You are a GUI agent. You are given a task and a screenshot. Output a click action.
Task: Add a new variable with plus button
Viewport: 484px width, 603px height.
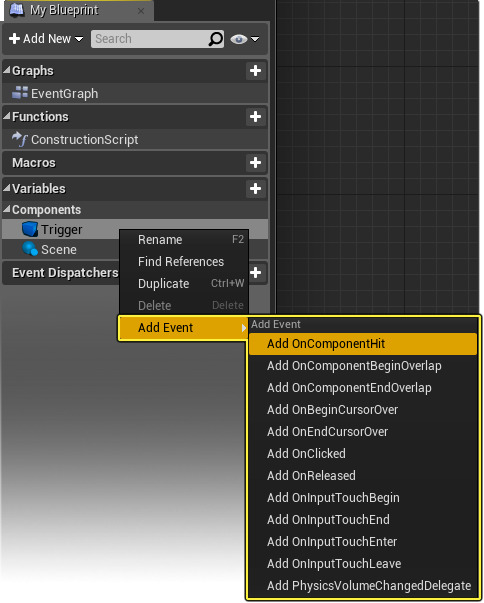click(x=256, y=189)
